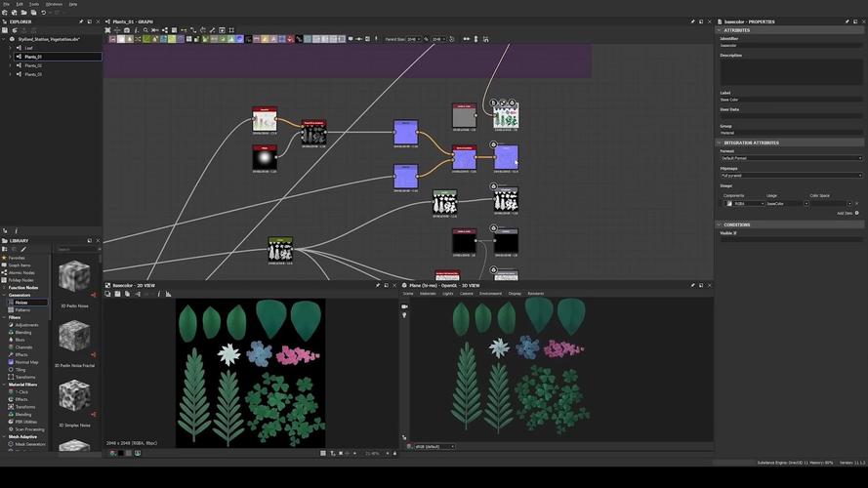Collapse the package root in Explorer
The image size is (868, 488).
point(4,39)
